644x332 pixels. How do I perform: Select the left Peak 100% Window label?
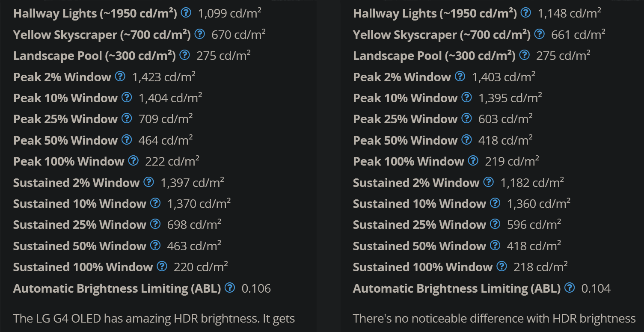(69, 161)
